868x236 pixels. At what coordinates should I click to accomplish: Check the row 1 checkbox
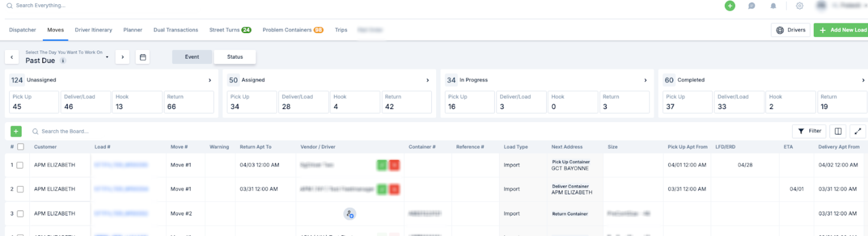[20, 165]
